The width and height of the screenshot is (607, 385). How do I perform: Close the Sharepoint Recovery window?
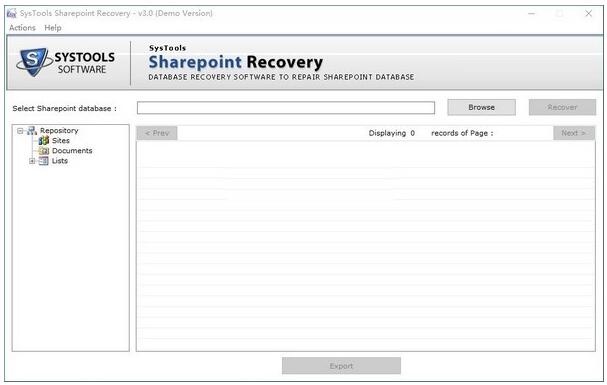point(588,14)
